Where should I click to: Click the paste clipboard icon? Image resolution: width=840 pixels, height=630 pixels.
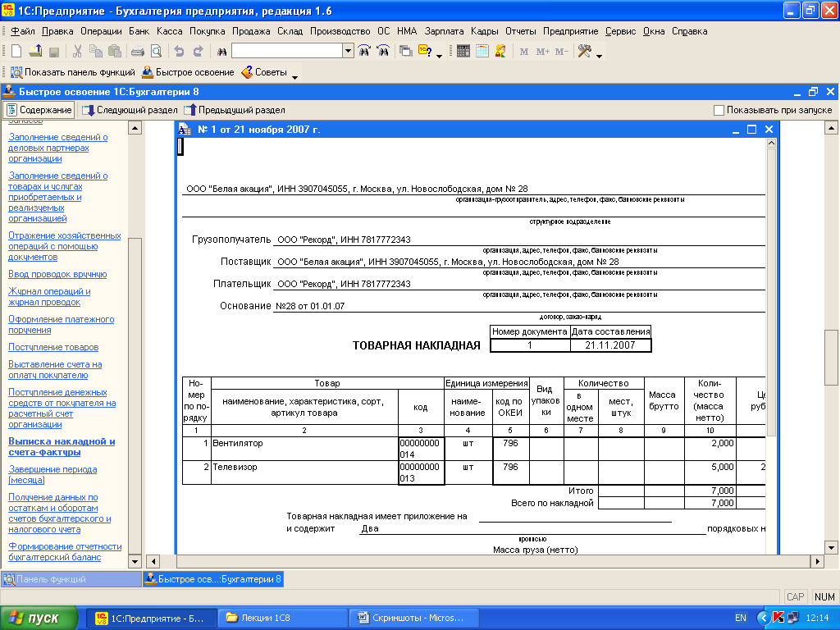[115, 51]
